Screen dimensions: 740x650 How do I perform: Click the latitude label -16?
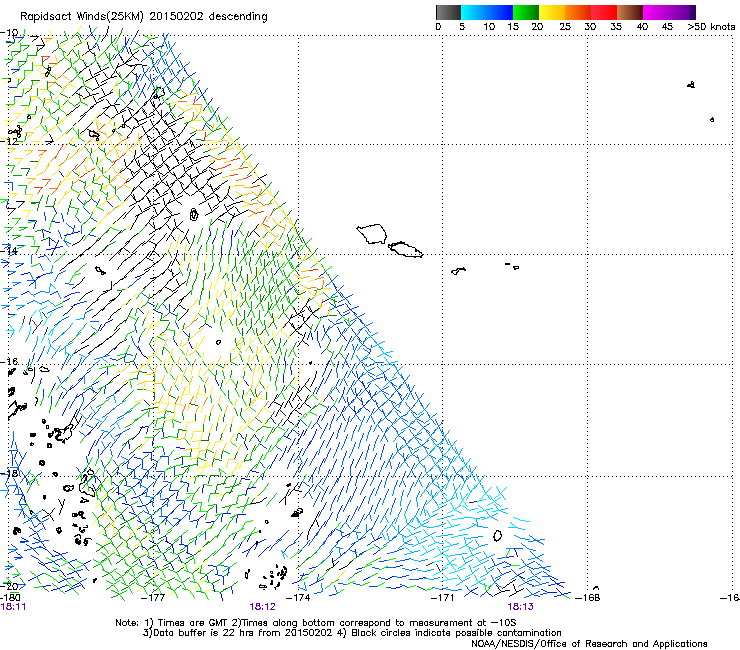click(x=9, y=362)
